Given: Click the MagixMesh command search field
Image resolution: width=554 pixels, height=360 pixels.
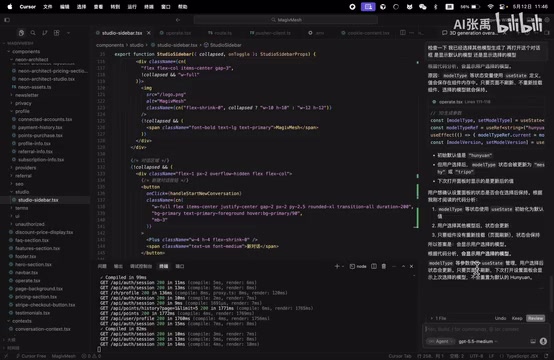Looking at the screenshot, I should tap(285, 20).
